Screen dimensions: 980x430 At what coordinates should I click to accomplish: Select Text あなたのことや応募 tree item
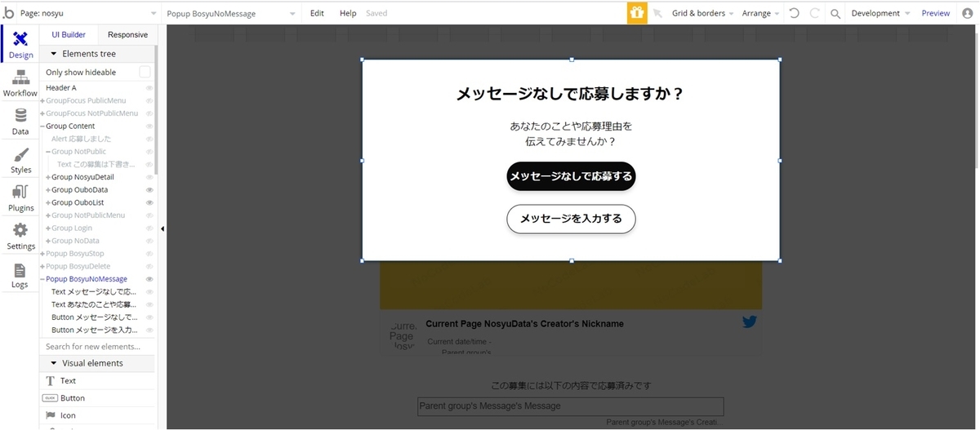click(x=94, y=304)
